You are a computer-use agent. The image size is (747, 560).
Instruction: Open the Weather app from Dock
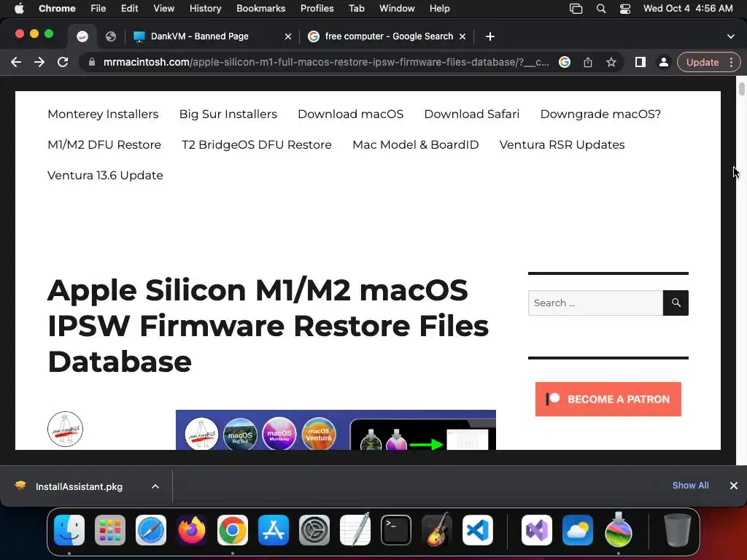click(x=578, y=530)
